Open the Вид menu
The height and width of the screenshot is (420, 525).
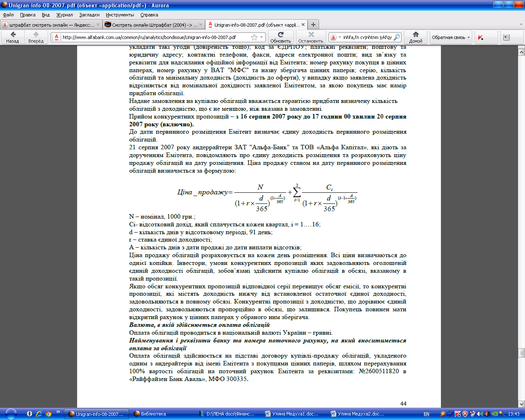(x=46, y=15)
